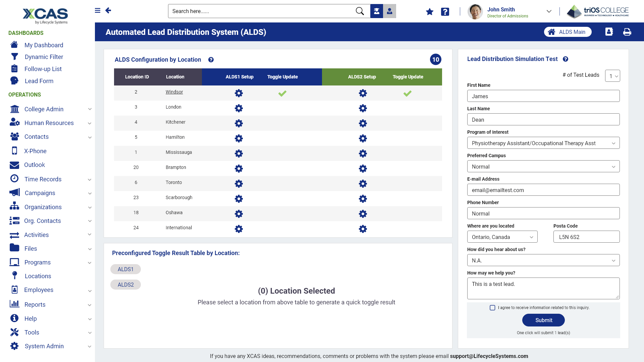Click the Submit button
Viewport: 644px width, 362px height.
click(543, 320)
